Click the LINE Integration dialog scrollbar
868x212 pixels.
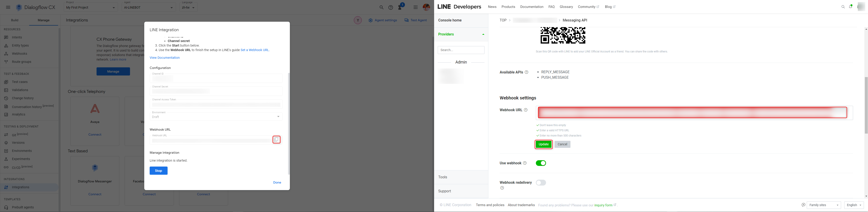[289, 123]
